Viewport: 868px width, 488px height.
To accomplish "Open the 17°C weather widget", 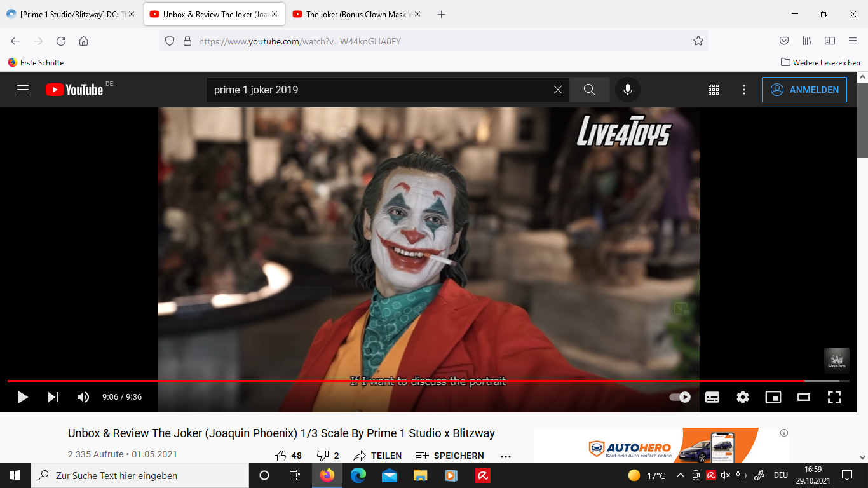I will (646, 475).
